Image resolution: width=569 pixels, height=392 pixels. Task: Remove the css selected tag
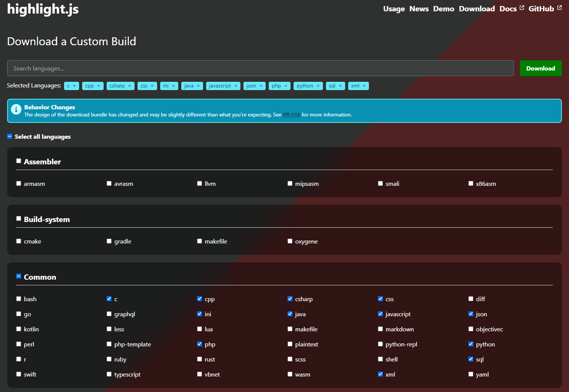pyautogui.click(x=152, y=86)
